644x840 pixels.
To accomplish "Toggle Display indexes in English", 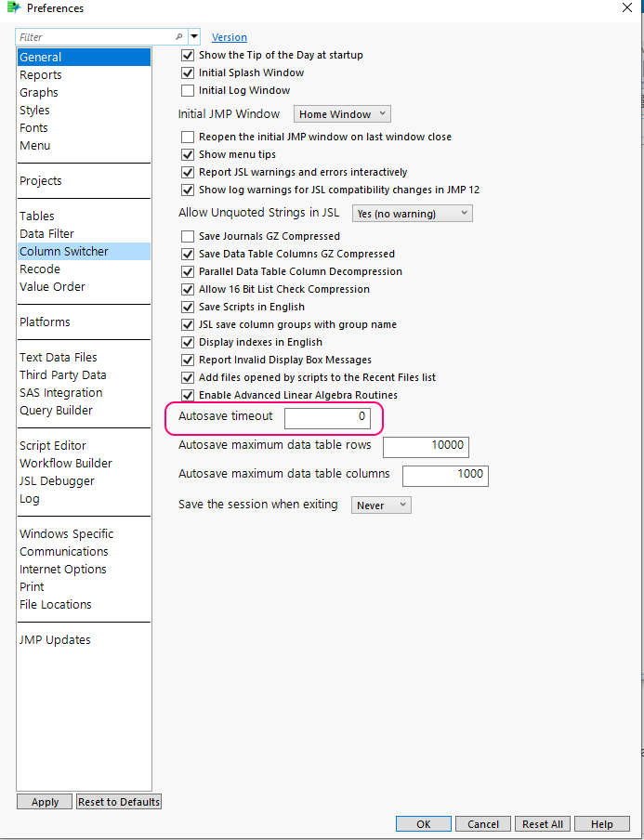I will click(188, 342).
